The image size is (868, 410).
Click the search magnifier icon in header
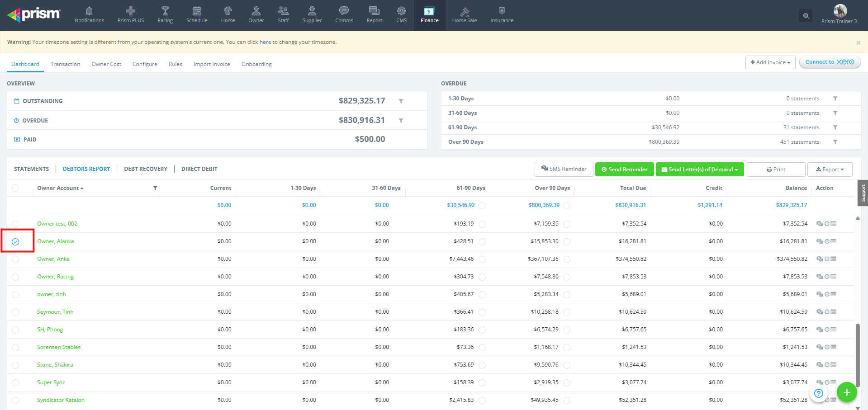(x=806, y=16)
